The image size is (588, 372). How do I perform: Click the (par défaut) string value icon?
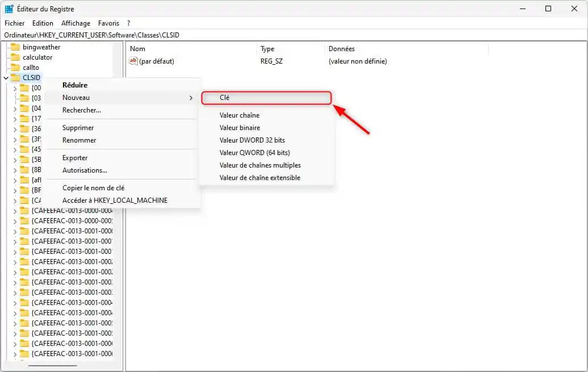coord(133,61)
